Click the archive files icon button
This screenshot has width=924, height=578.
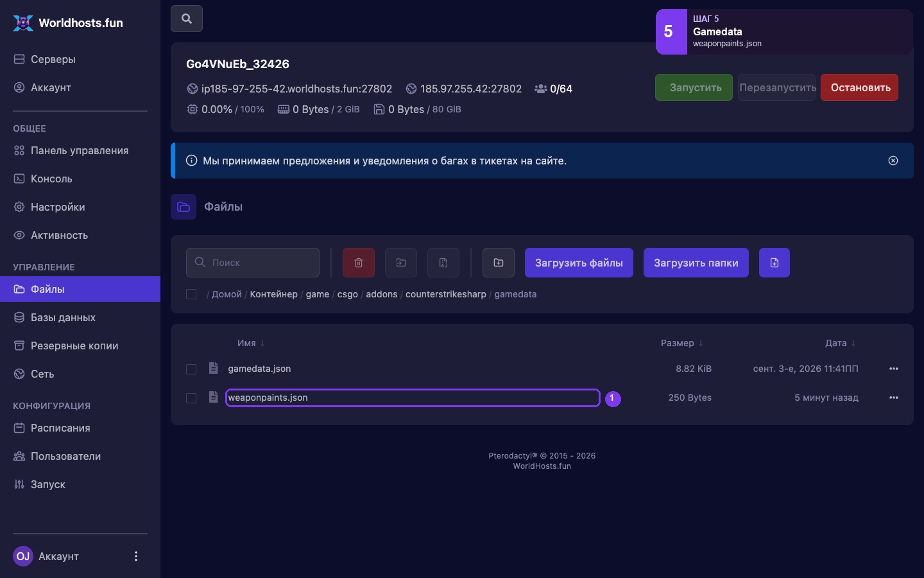(x=443, y=263)
